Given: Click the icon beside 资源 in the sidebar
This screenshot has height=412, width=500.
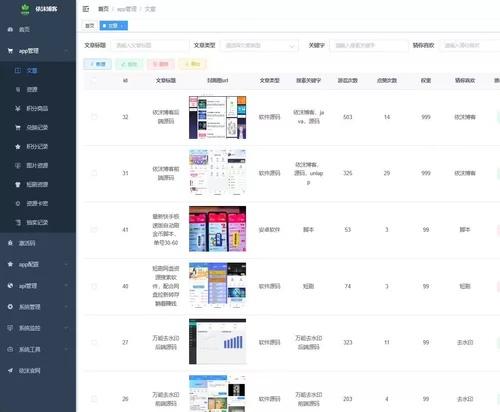Looking at the screenshot, I should [x=18, y=89].
